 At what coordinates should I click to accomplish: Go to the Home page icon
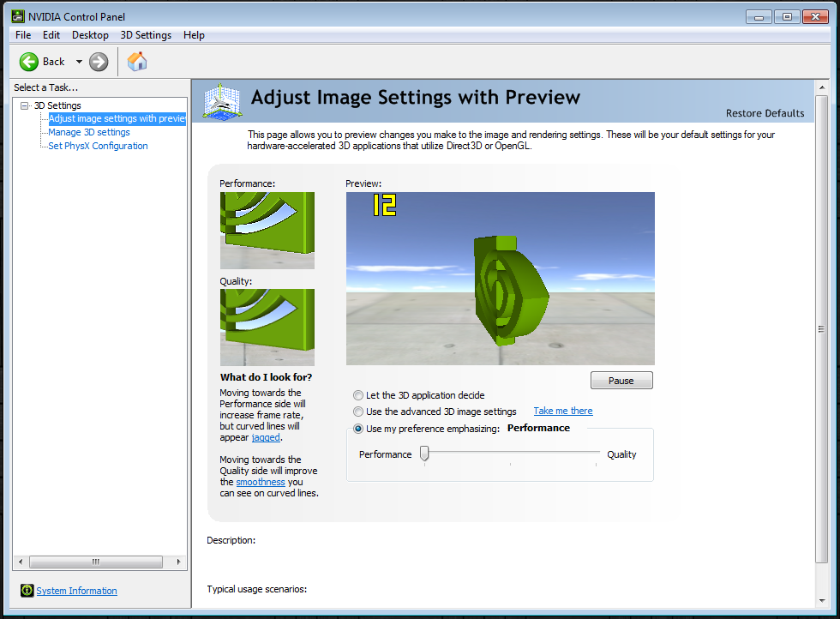click(137, 62)
